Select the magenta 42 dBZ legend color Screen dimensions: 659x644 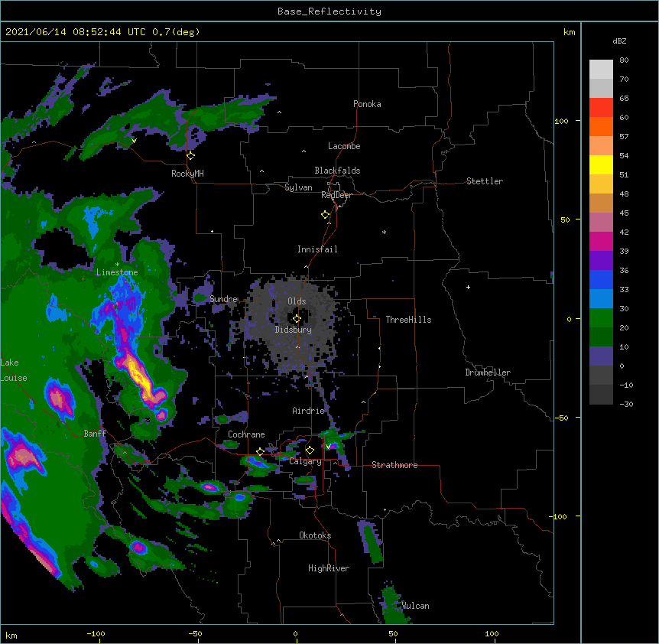(x=601, y=241)
